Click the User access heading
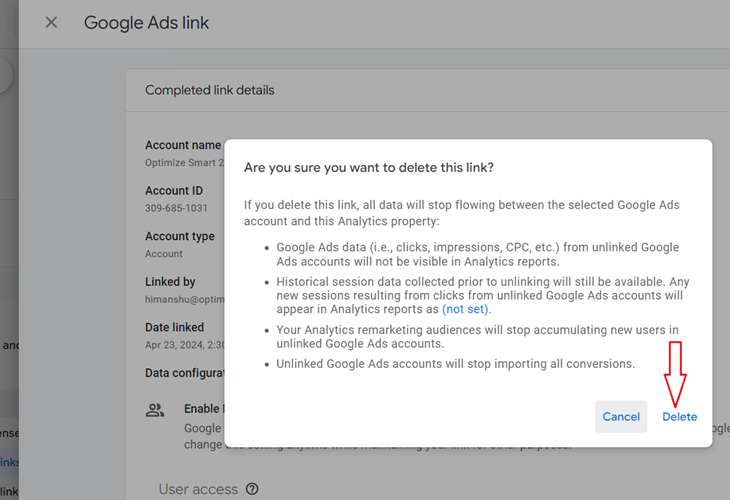Image resolution: width=730 pixels, height=500 pixels. 198,489
